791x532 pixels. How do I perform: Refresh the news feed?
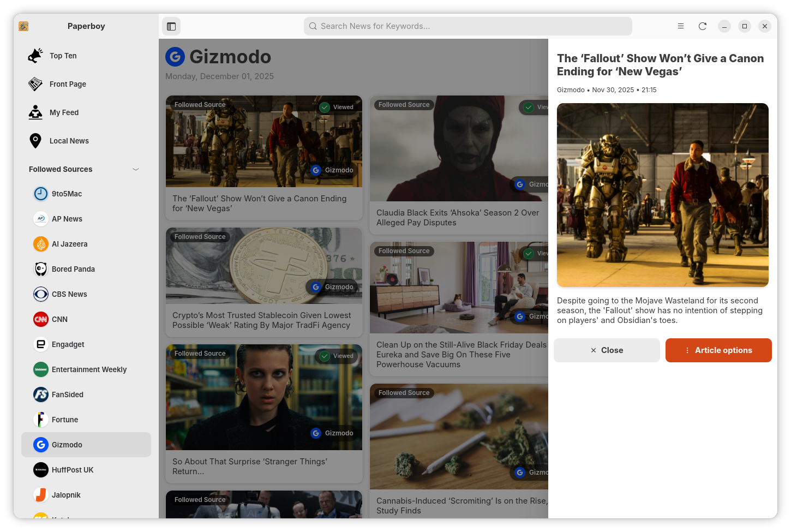point(703,26)
